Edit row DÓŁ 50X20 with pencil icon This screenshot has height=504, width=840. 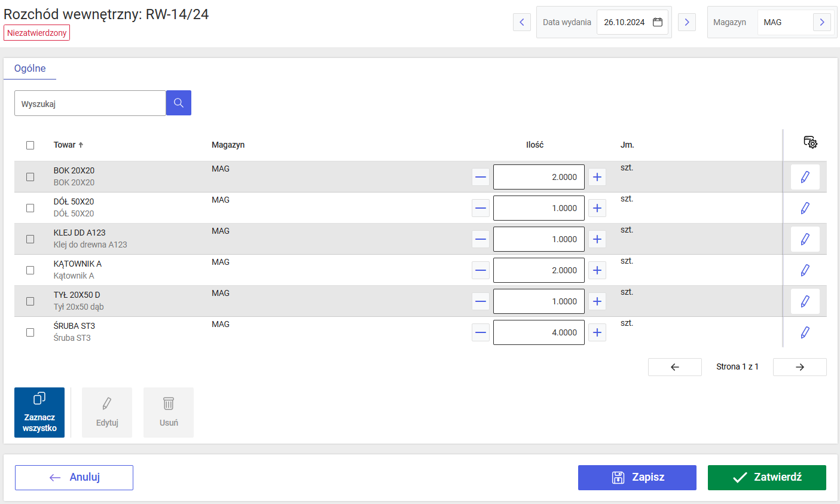point(805,208)
